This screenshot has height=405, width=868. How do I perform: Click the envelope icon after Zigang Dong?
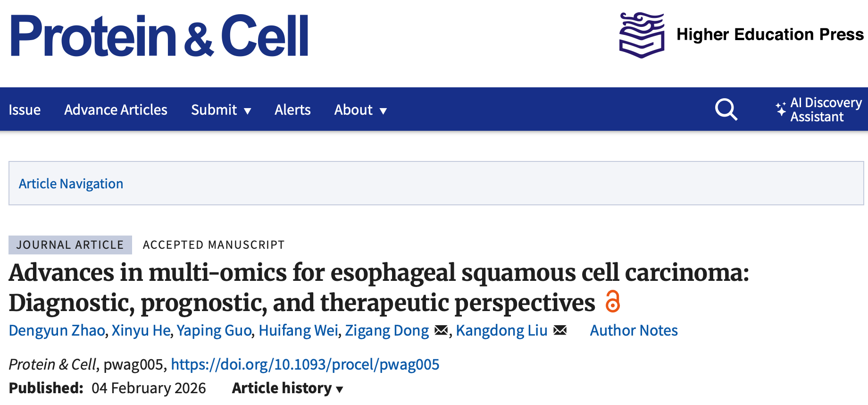click(441, 330)
